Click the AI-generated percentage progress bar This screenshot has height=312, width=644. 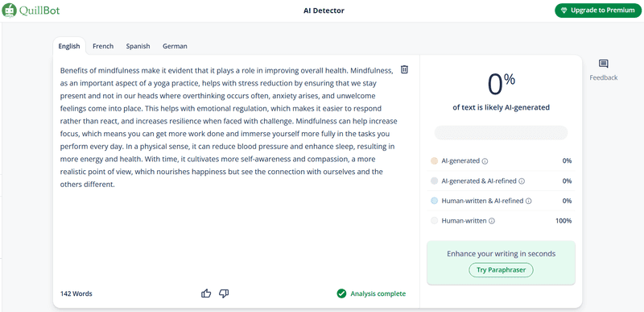(x=501, y=133)
